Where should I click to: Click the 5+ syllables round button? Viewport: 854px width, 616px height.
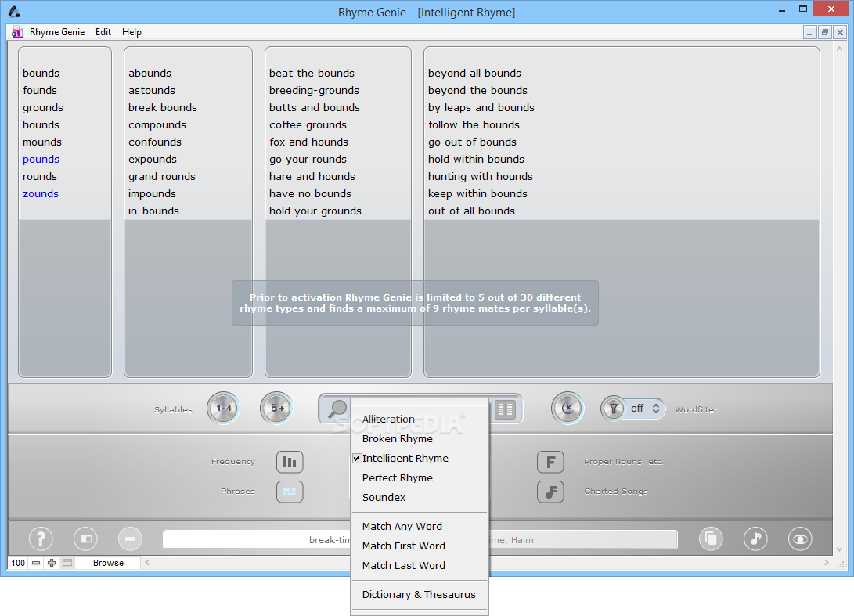pyautogui.click(x=276, y=408)
